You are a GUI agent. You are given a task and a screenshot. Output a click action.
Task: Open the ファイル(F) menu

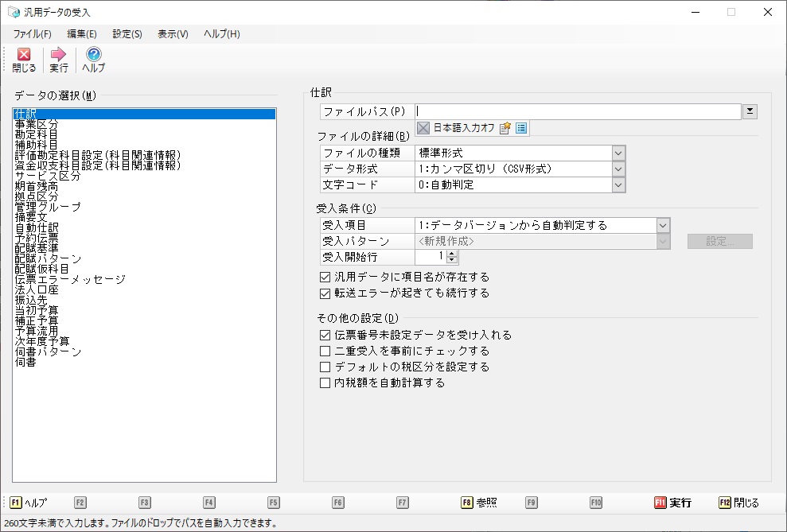pyautogui.click(x=32, y=34)
